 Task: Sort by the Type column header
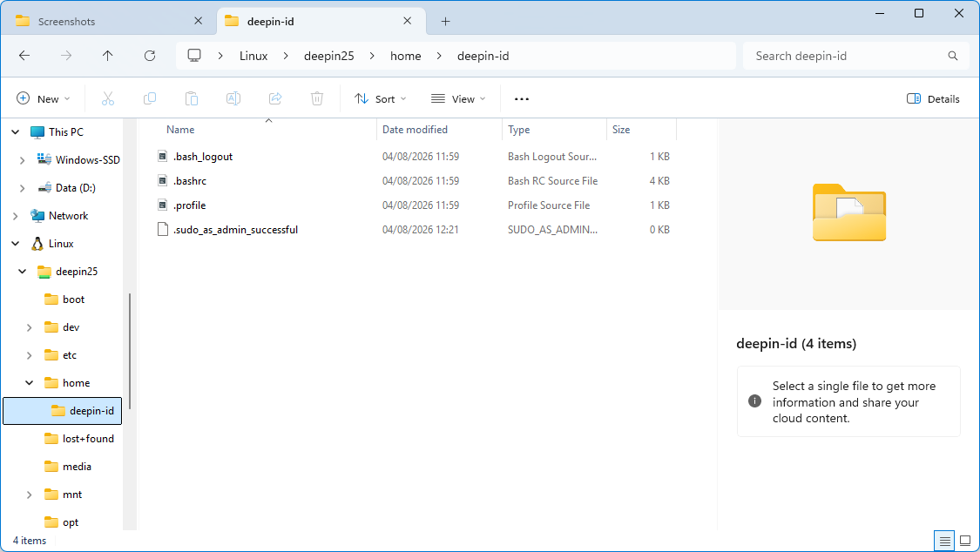519,129
